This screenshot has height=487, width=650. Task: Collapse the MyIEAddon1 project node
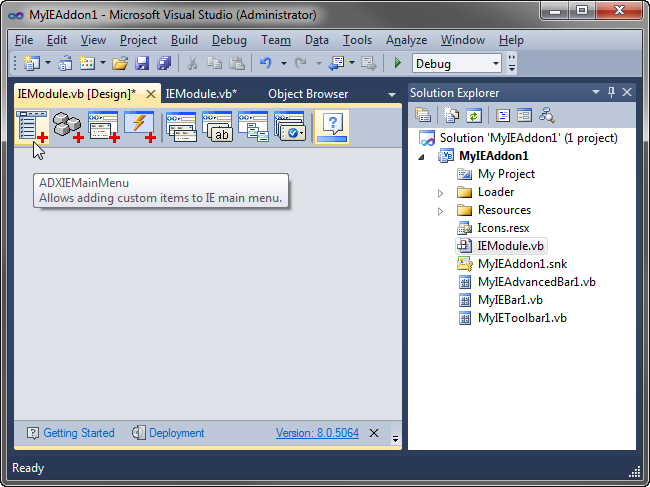[421, 157]
